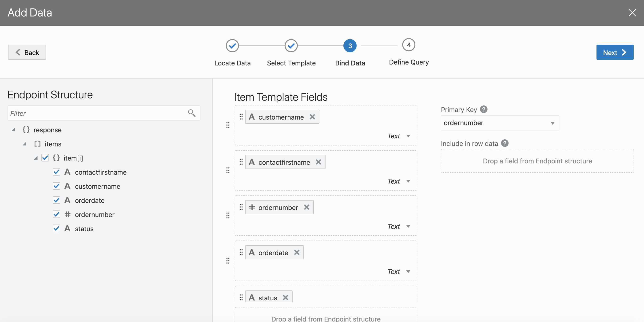The image size is (644, 322).
Task: Click outer row handle of customername slot
Action: 228,125
